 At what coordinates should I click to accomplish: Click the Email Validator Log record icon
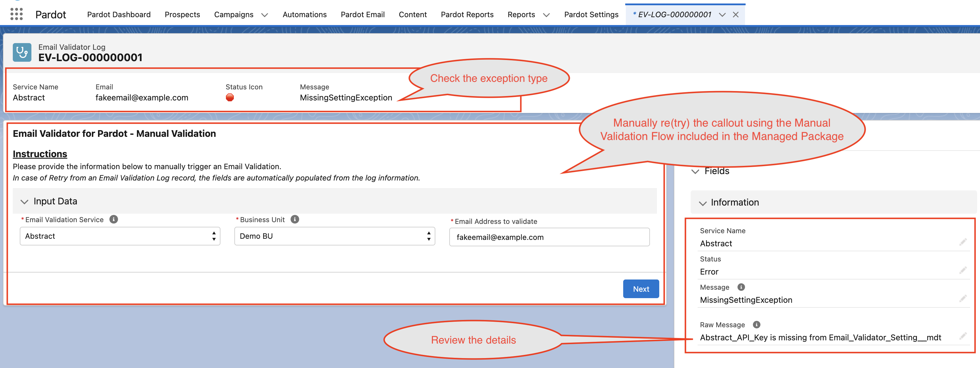(x=22, y=53)
